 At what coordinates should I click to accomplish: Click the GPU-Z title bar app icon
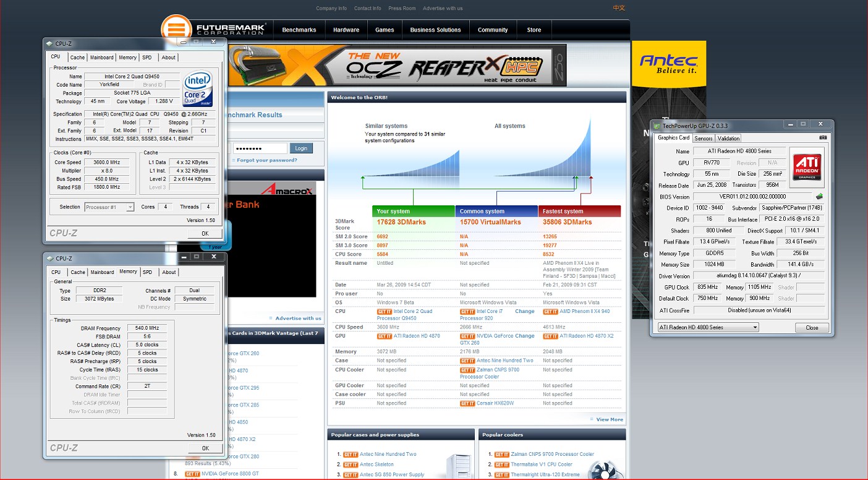click(657, 126)
